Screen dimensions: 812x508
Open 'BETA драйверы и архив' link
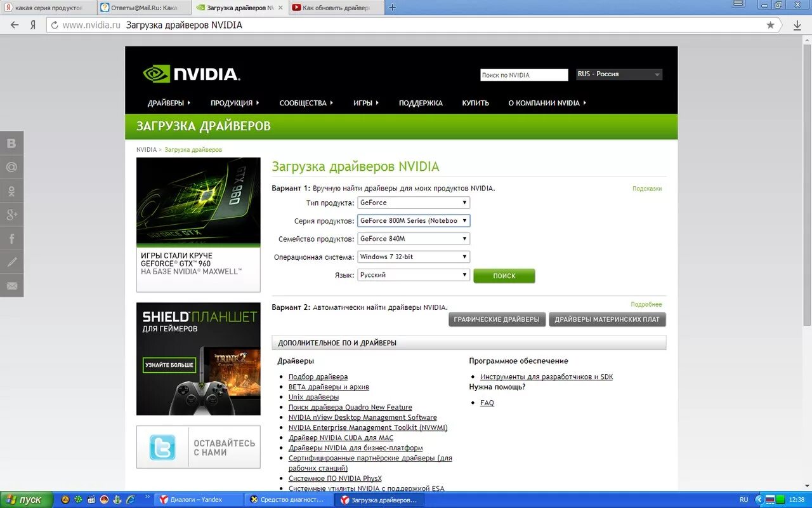pyautogui.click(x=329, y=387)
